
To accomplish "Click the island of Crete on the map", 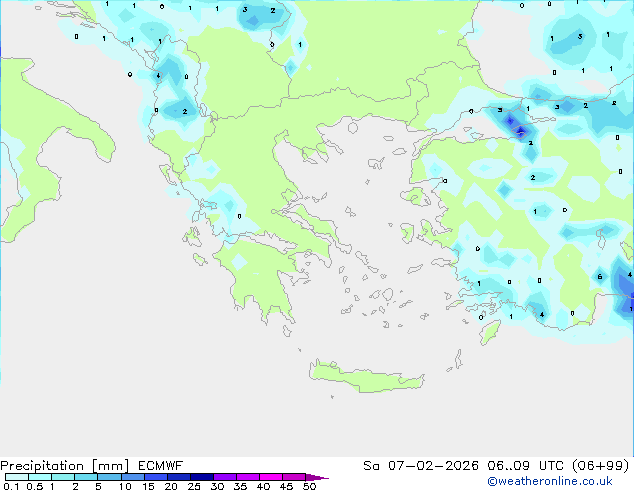I will 366,378.
